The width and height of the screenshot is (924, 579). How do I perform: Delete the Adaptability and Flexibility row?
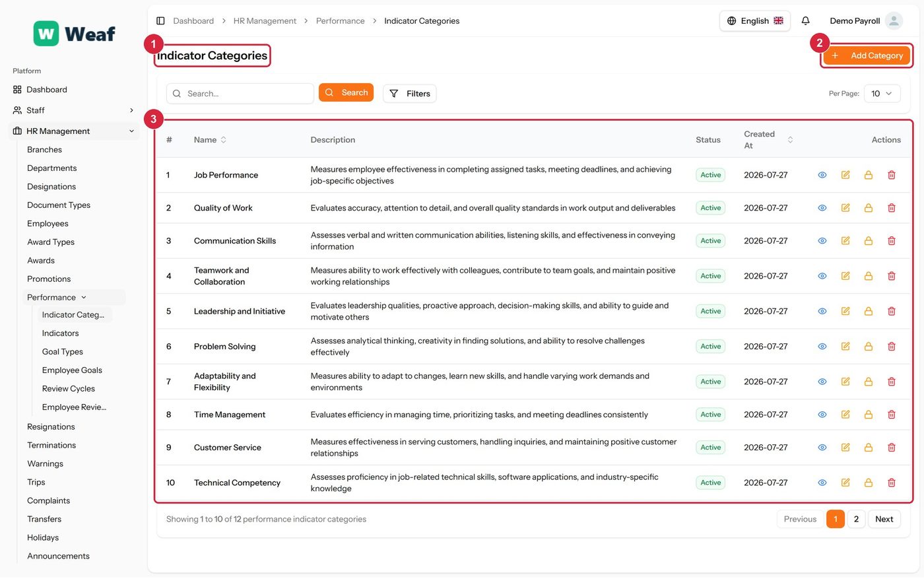[892, 382]
